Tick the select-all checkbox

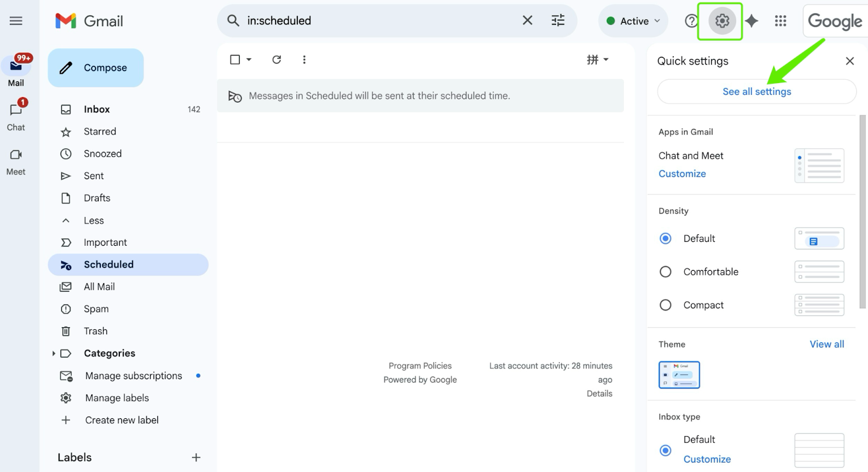coord(235,60)
